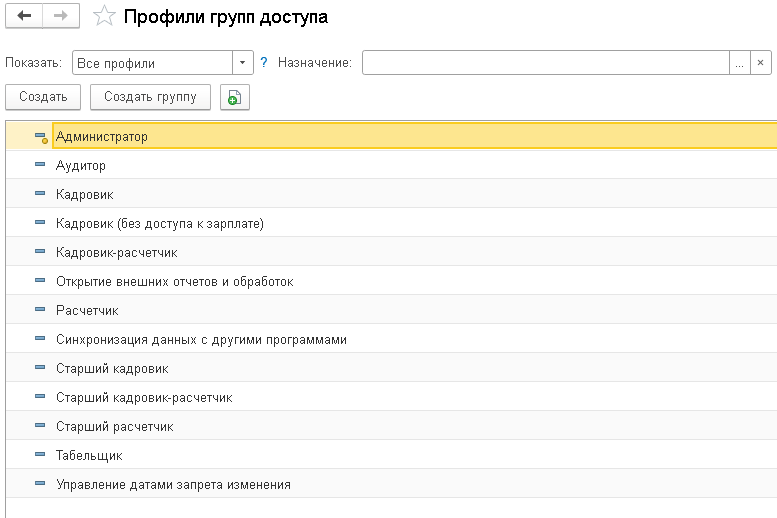Click the item icon beside Кадровик-расчетчик
This screenshot has width=777, height=518.
click(40, 252)
